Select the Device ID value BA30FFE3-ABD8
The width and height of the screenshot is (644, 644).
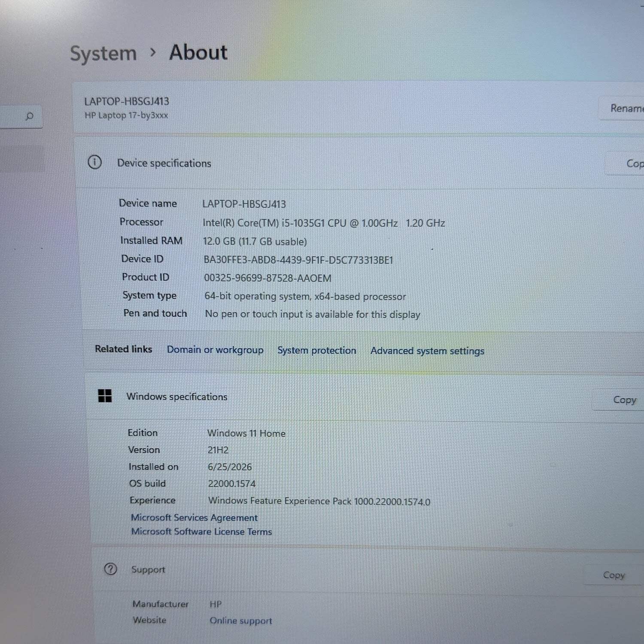pyautogui.click(x=298, y=260)
